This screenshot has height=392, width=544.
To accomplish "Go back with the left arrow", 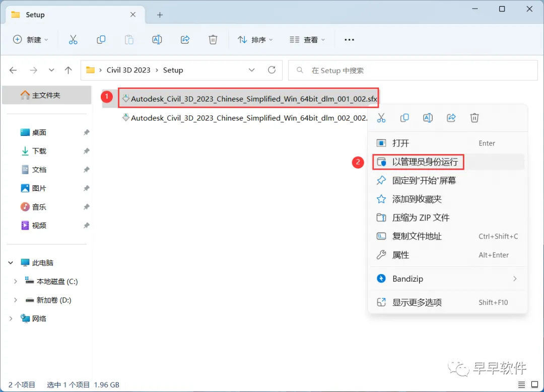I will [13, 70].
